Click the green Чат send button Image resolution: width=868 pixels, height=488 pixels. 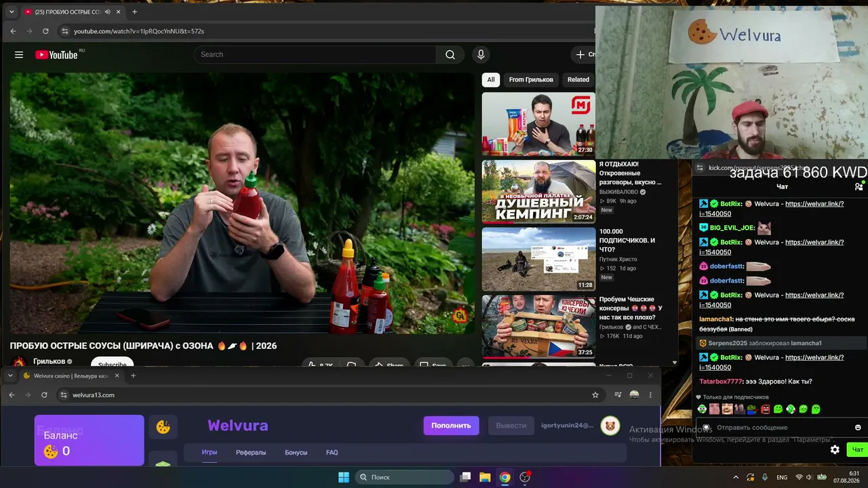857,449
